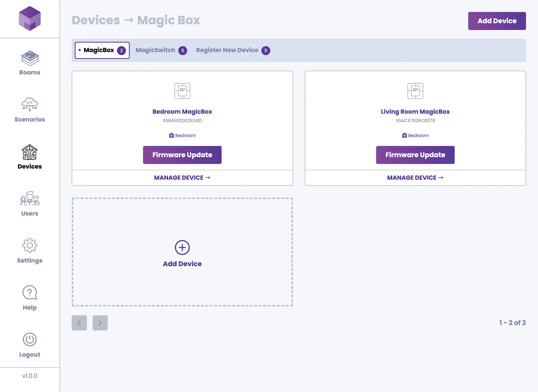Open the Register New Device tab

(233, 50)
